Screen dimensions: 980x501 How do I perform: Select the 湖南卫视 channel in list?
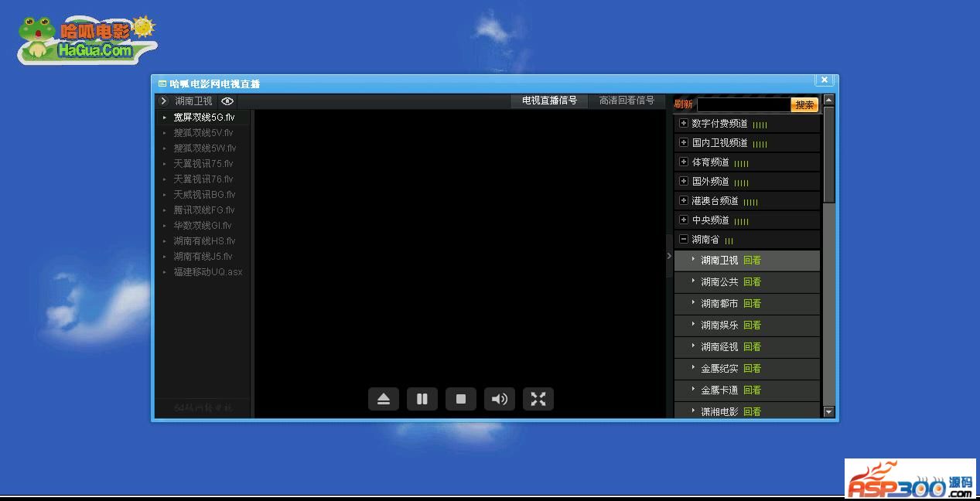tap(719, 261)
